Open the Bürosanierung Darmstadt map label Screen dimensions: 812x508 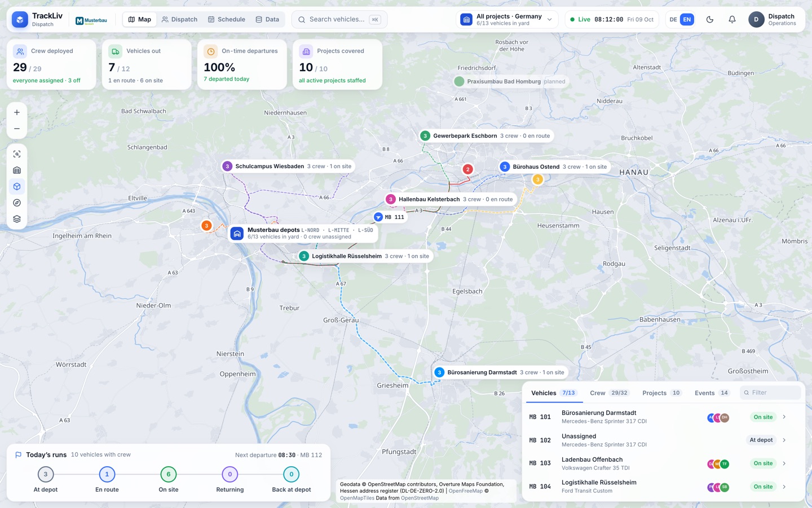[x=500, y=373]
